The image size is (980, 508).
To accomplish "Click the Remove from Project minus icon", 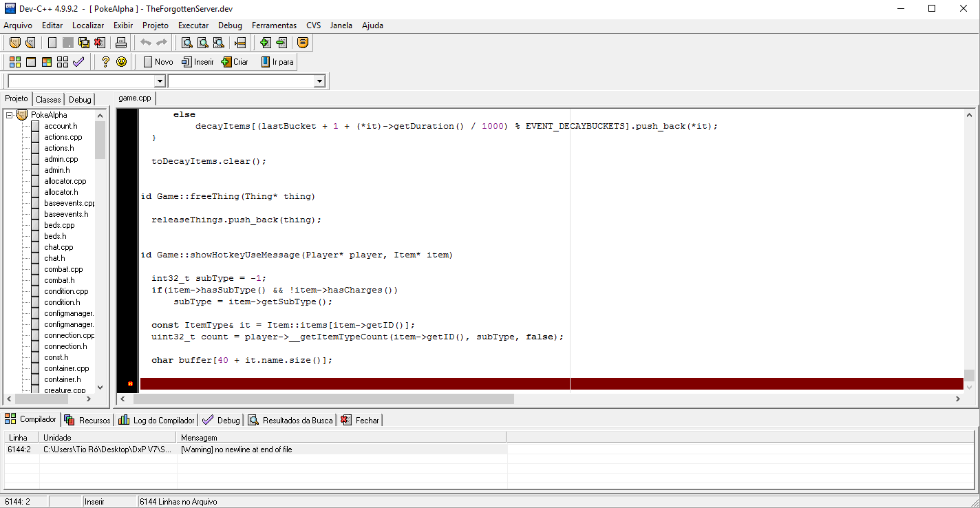I will (x=281, y=43).
